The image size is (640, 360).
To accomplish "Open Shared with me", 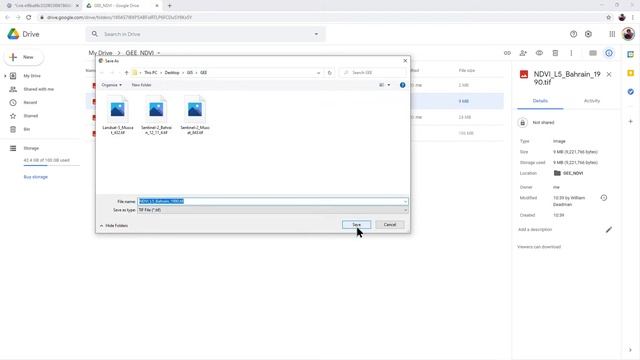I will pyautogui.click(x=38, y=89).
